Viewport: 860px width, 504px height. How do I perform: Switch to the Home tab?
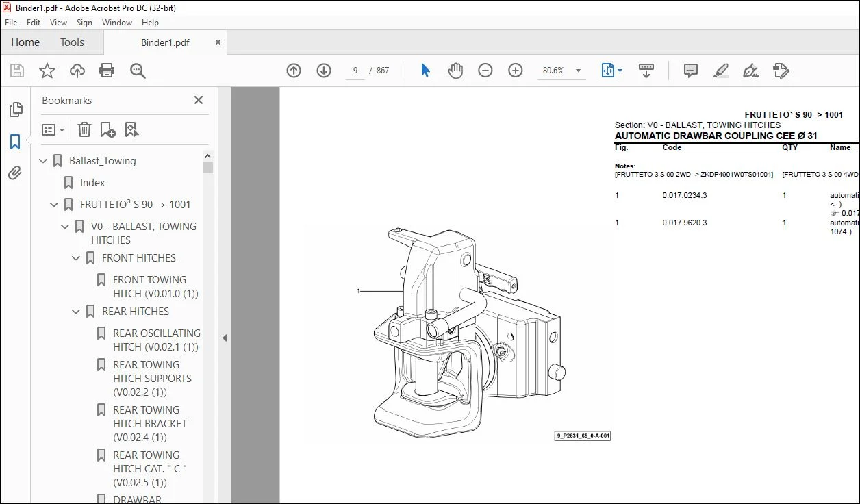(x=25, y=42)
